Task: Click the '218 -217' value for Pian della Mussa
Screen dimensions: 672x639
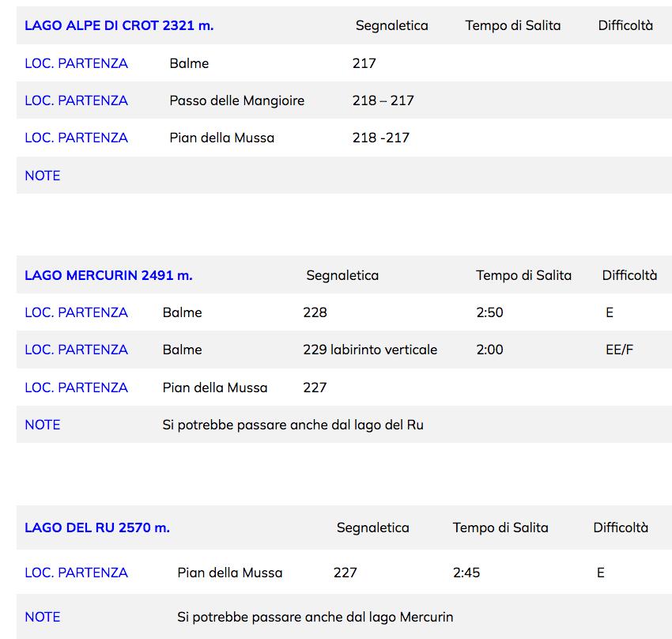Action: tap(380, 138)
